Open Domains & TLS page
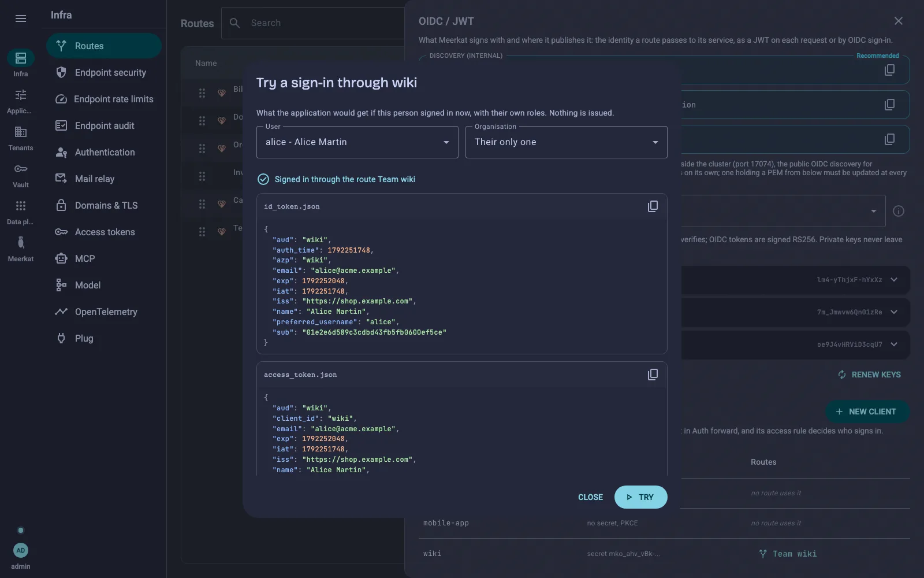 tap(104, 205)
